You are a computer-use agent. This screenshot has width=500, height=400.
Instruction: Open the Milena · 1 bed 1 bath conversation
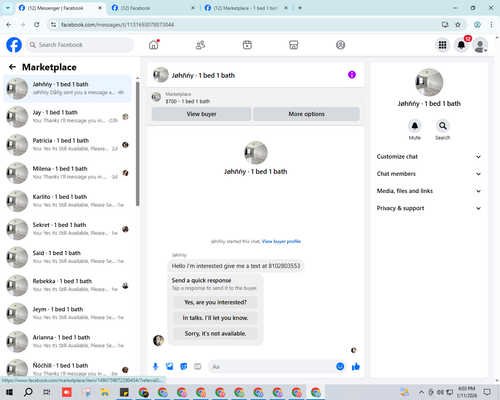point(67,173)
